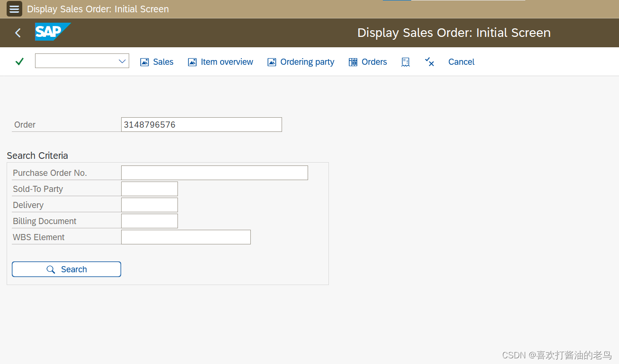Click the Delivery input field

(150, 205)
